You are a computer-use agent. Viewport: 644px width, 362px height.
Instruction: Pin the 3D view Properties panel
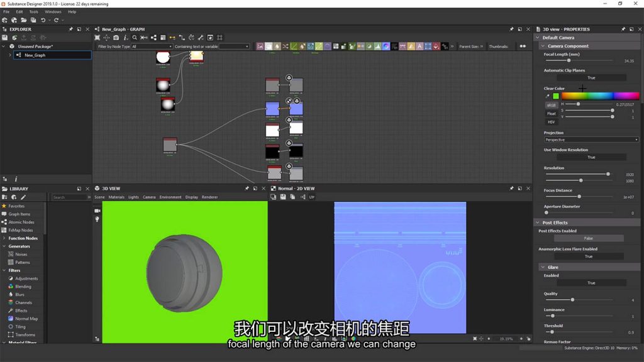pos(623,29)
